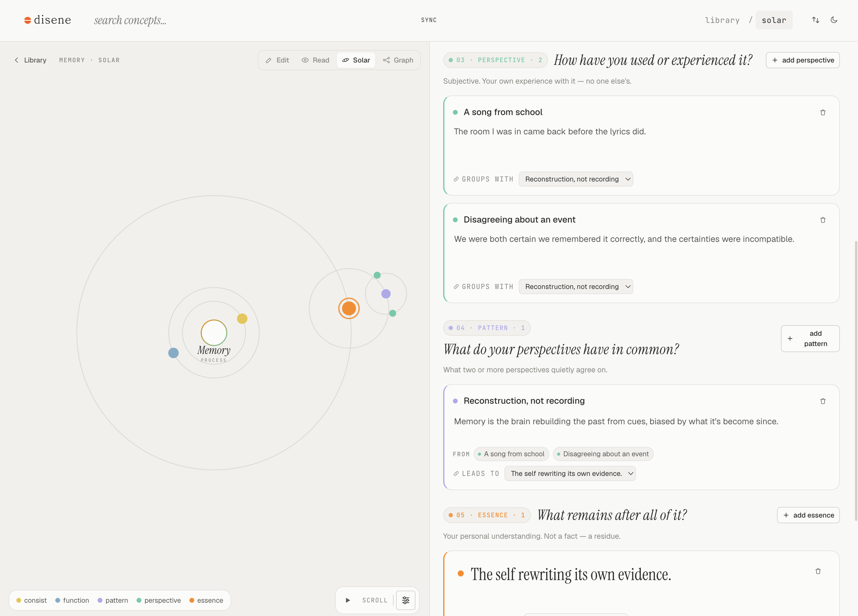The image size is (858, 616).
Task: Click 'Reconstruction, not recording' card title
Action: [x=524, y=400]
